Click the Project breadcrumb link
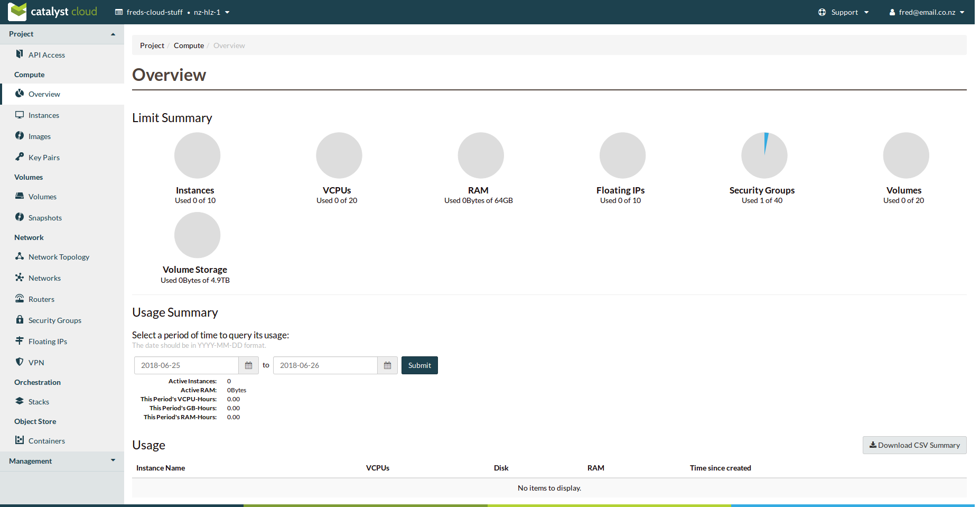 [152, 45]
